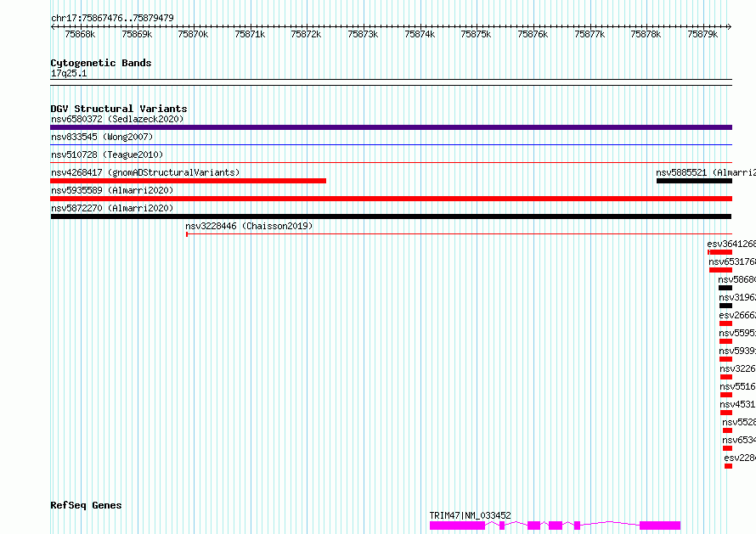Select the red bar under esv2666

tap(725, 323)
